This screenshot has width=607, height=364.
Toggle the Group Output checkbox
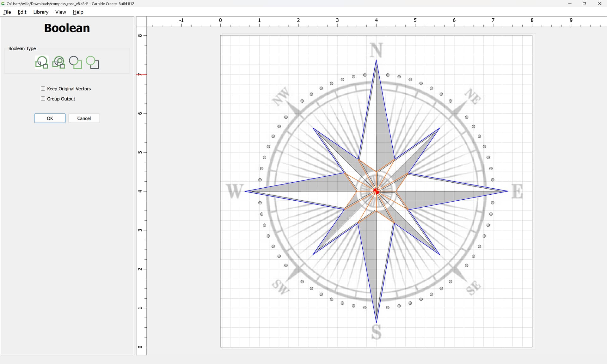[x=43, y=99]
